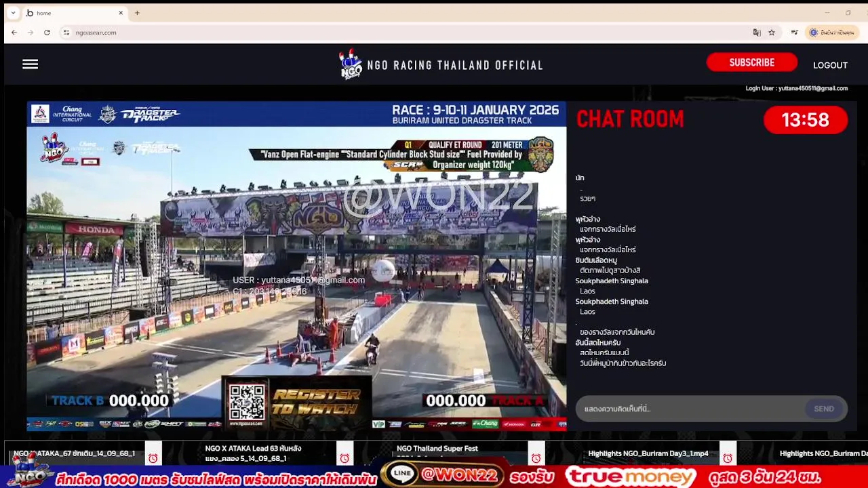Click the TRACK B 000.000 timer

pos(110,401)
